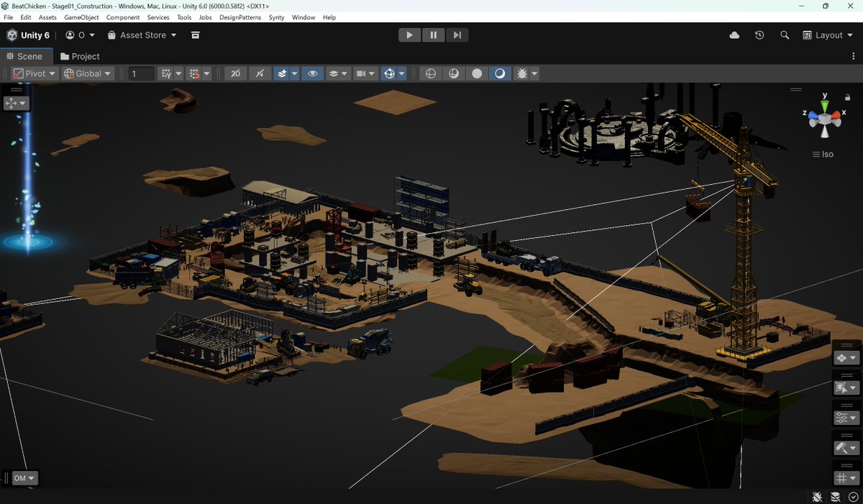Screen dimensions: 863x504
Task: Toggle Iso perspective label
Action: pyautogui.click(x=823, y=155)
